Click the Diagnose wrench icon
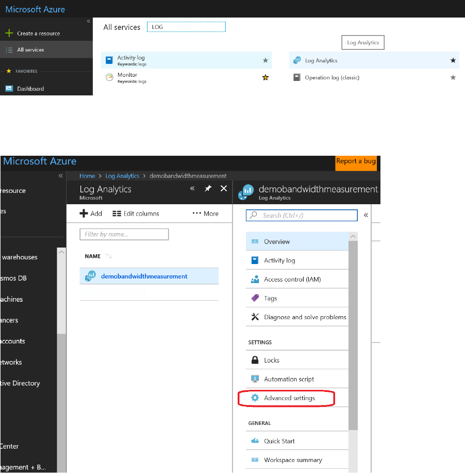This screenshot has width=465, height=476. (255, 317)
